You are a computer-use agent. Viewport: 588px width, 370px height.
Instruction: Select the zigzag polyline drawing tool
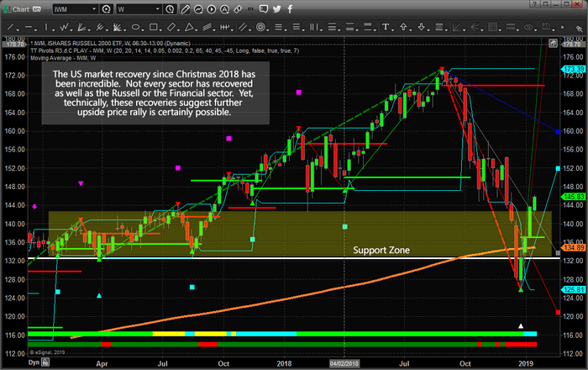64,27
